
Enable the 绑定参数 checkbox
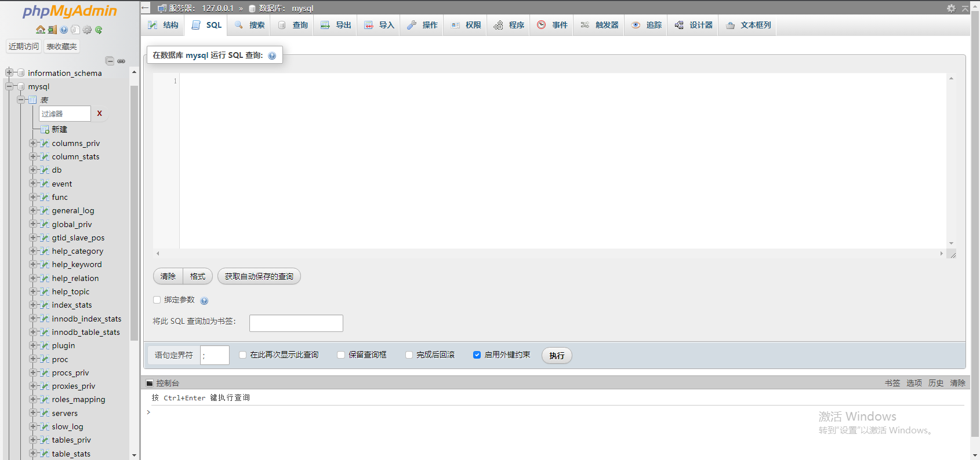(x=157, y=300)
